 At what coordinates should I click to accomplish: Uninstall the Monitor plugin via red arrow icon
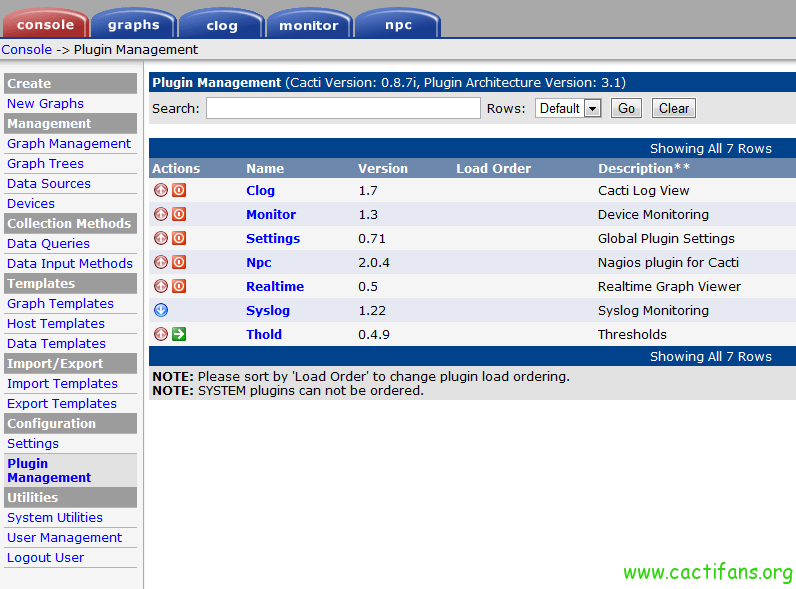pyautogui.click(x=161, y=214)
